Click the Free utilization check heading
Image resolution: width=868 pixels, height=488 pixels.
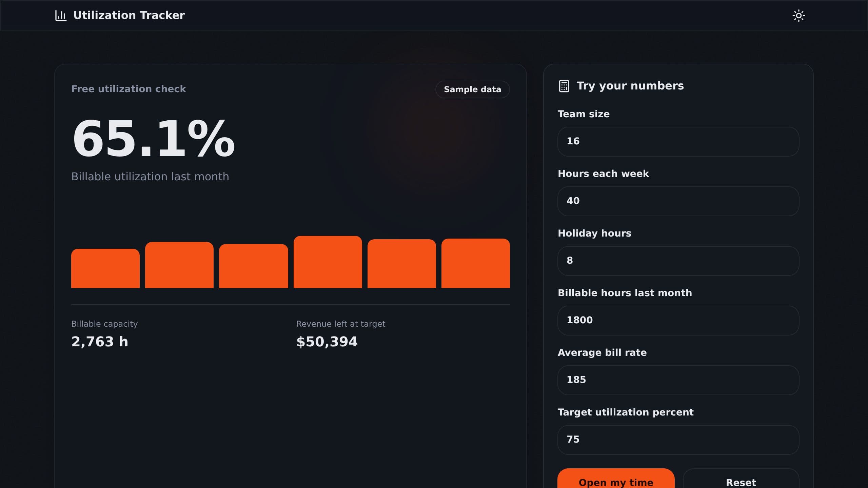pos(129,89)
